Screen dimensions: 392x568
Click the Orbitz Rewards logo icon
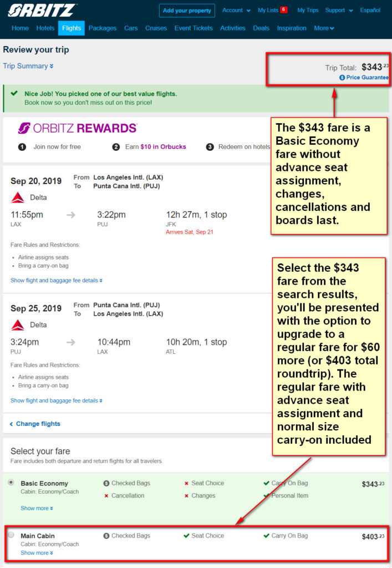point(24,128)
